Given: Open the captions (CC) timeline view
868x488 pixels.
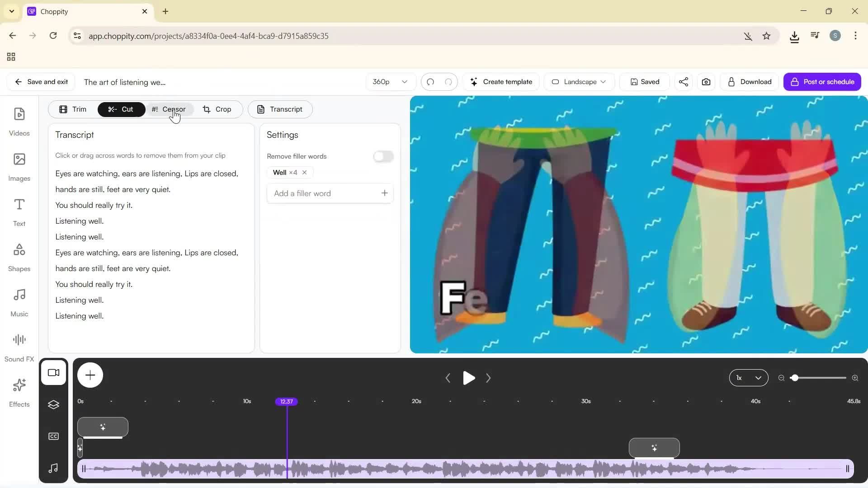Looking at the screenshot, I should coord(53,436).
